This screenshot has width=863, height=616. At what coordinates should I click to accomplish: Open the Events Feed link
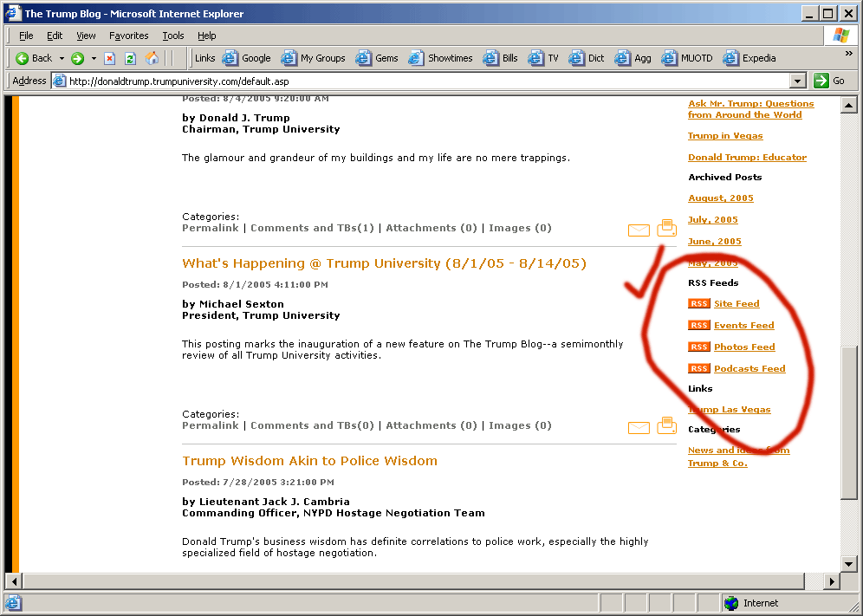[743, 326]
